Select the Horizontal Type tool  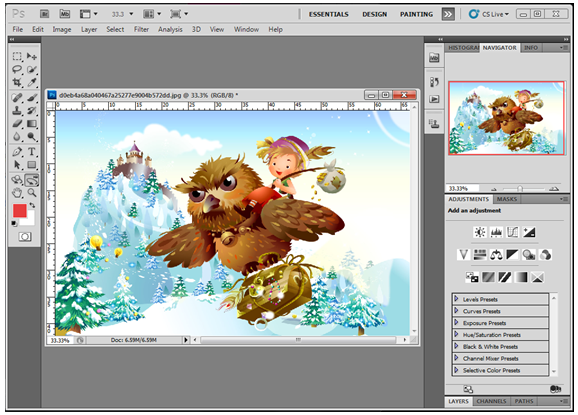32,151
